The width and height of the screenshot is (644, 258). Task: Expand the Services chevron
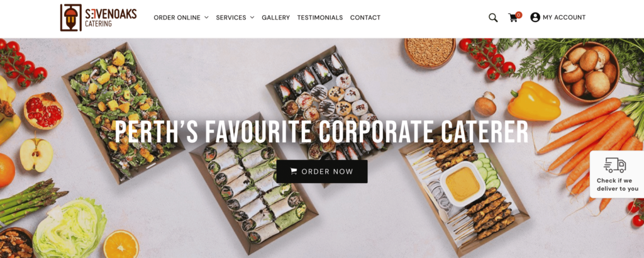pyautogui.click(x=252, y=18)
